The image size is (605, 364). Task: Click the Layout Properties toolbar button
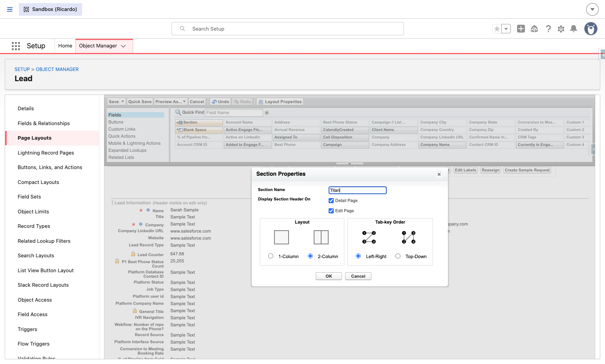pyautogui.click(x=280, y=102)
